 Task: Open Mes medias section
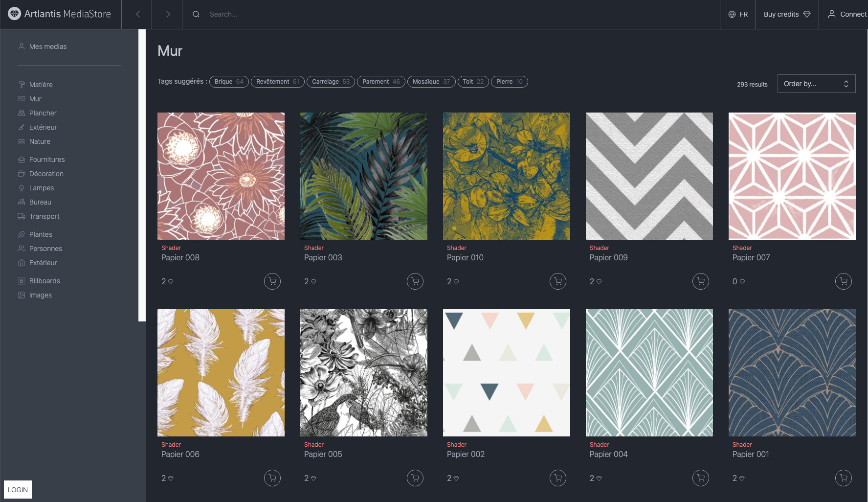(47, 46)
